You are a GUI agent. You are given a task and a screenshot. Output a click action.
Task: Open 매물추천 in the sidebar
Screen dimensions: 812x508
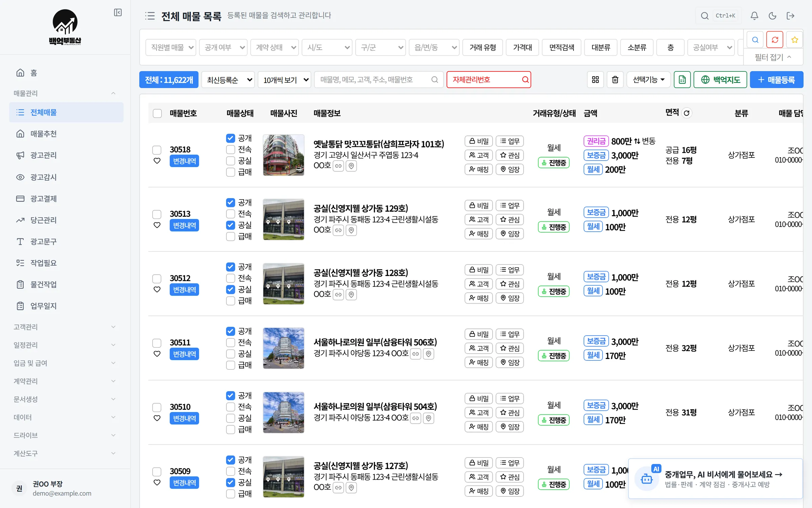[66, 134]
